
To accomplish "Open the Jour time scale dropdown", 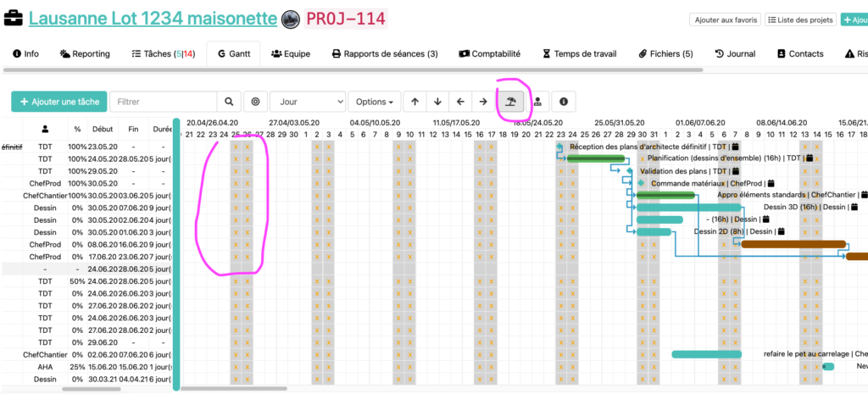I will 307,102.
